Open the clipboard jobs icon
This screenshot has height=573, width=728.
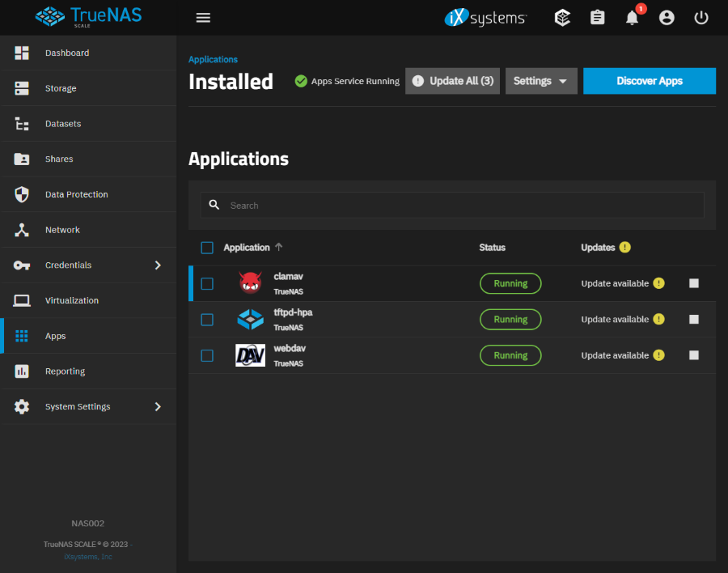tap(598, 18)
